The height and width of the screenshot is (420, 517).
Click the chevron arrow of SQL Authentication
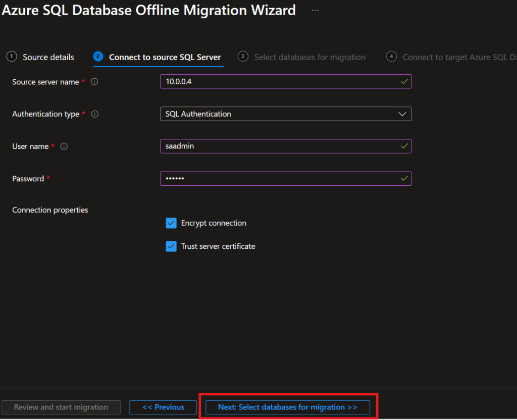point(402,114)
